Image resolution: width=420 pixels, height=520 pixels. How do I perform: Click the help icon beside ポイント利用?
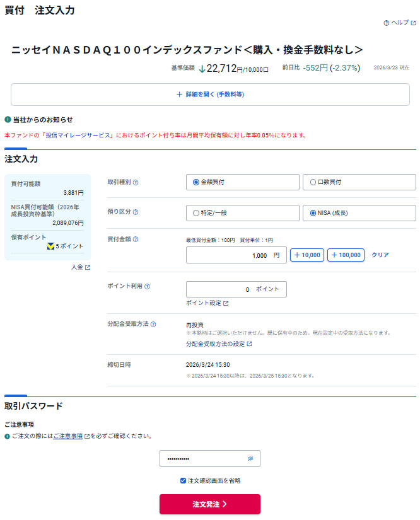tap(147, 287)
